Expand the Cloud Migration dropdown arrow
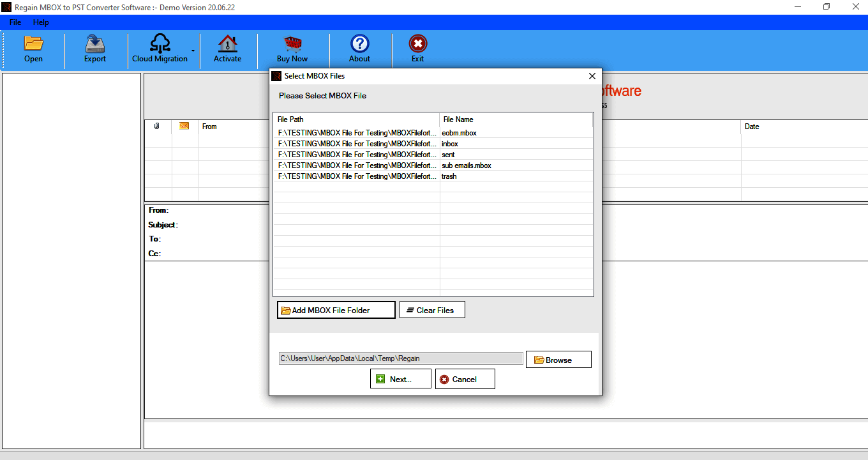This screenshot has height=460, width=868. tap(193, 50)
